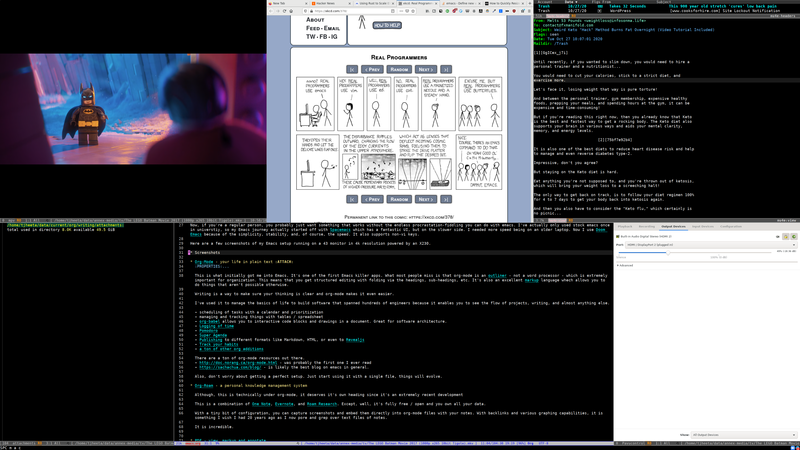This screenshot has width=800, height=450.
Task: Toggle lock channels button in volume control
Action: 786,237
